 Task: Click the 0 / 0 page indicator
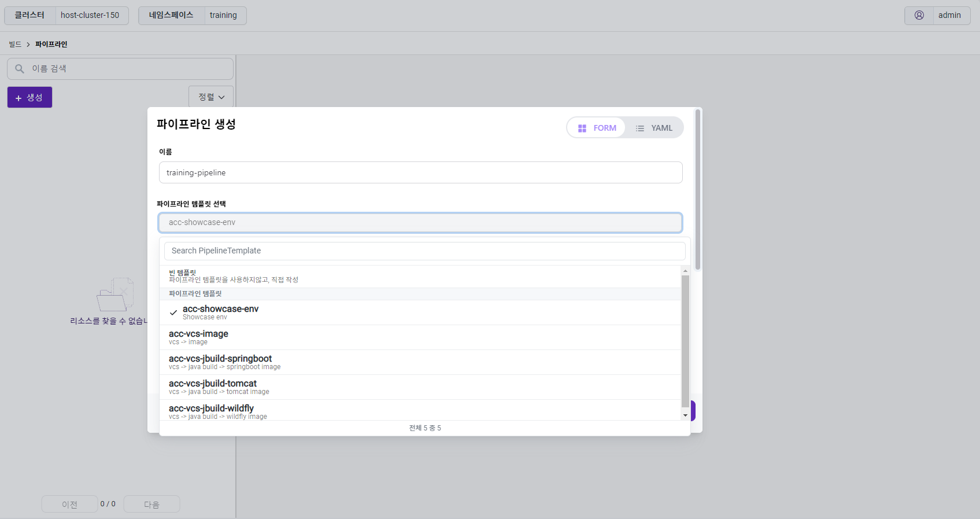(x=108, y=504)
